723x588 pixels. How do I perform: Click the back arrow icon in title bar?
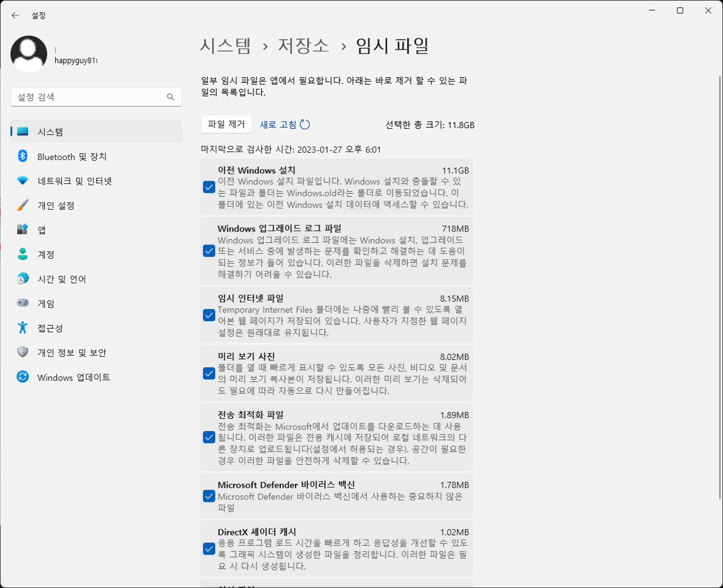coord(15,15)
